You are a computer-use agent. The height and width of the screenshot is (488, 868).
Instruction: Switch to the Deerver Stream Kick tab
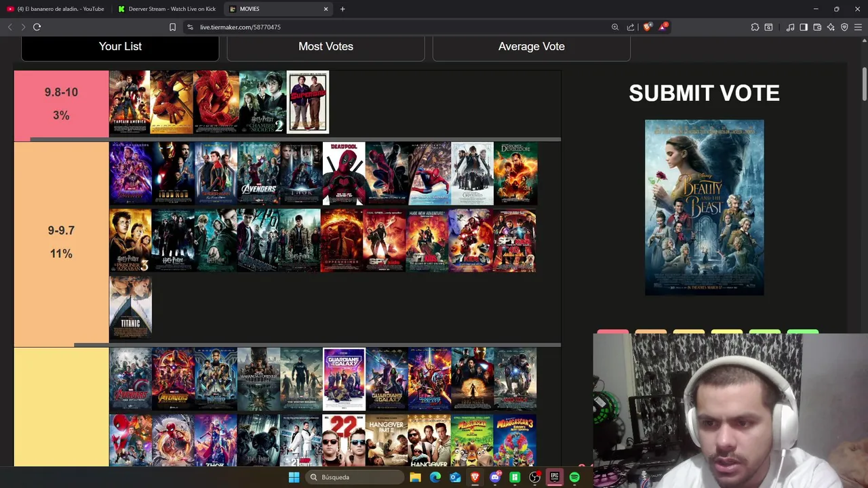167,9
